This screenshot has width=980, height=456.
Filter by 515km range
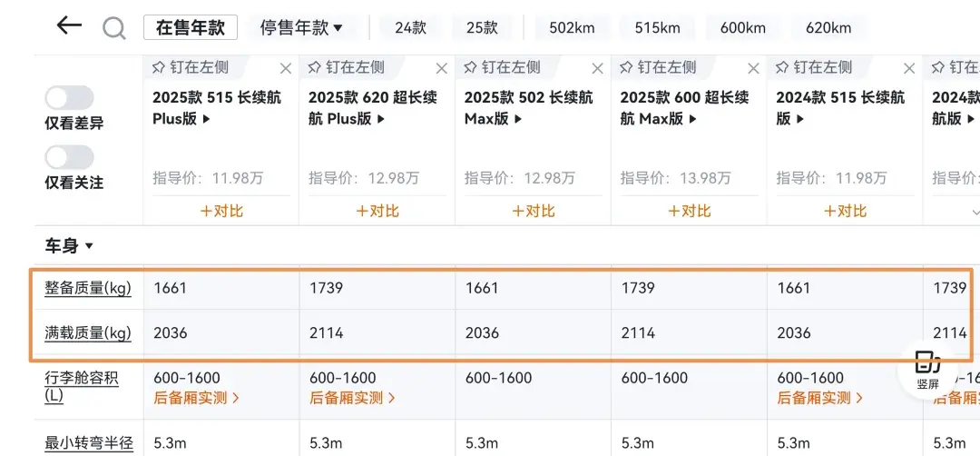(x=657, y=27)
